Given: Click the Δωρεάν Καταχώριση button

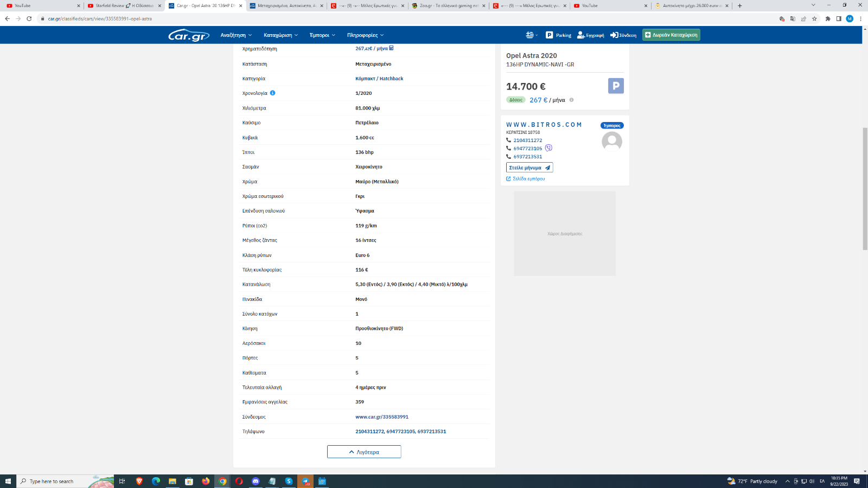Looking at the screenshot, I should point(671,35).
